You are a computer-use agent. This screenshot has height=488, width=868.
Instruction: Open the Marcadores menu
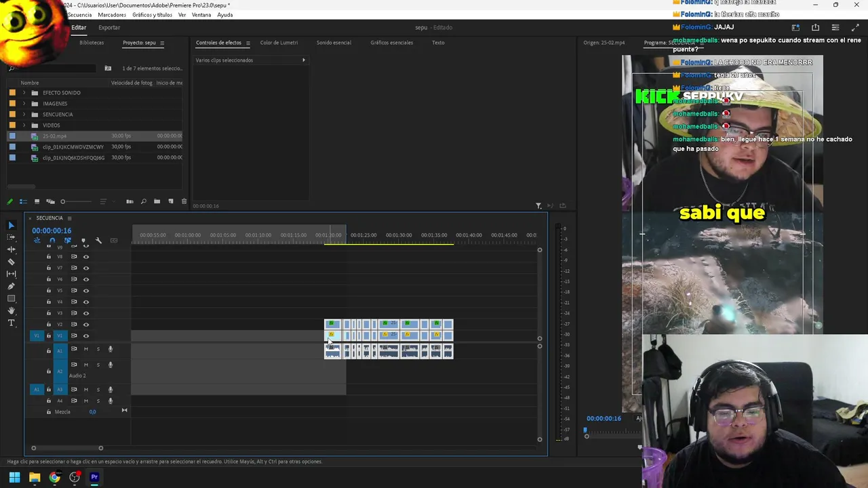click(112, 15)
